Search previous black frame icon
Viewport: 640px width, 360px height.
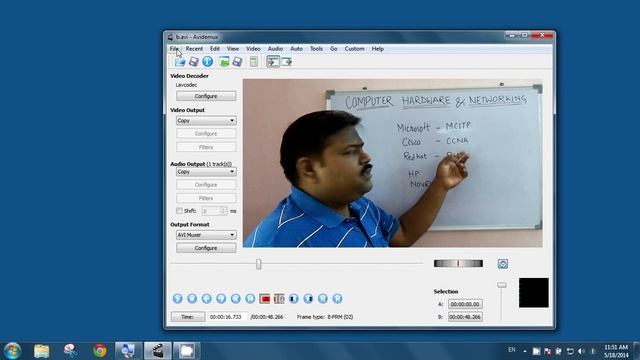click(294, 299)
